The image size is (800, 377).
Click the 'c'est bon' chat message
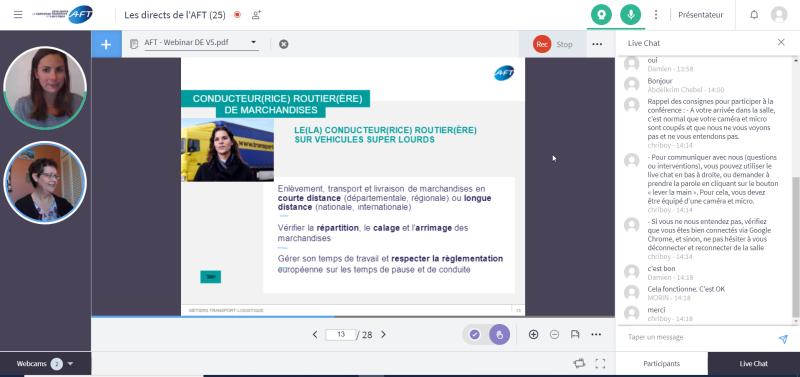point(662,268)
